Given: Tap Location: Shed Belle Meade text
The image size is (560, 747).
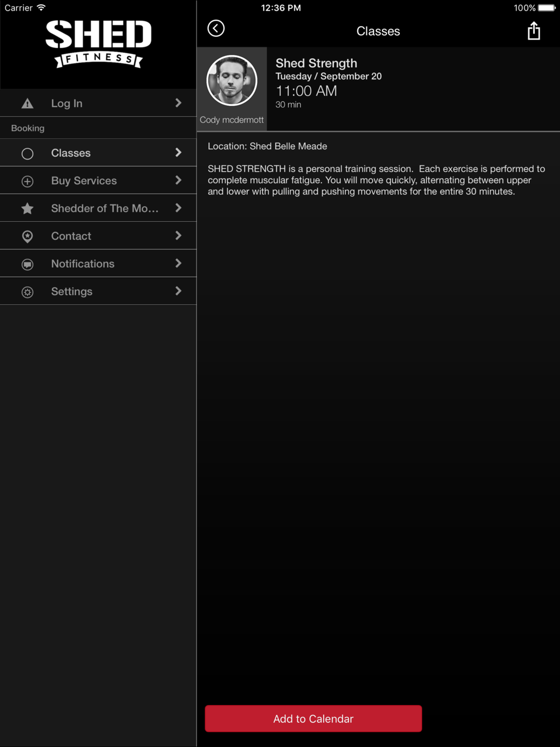Looking at the screenshot, I should point(268,146).
